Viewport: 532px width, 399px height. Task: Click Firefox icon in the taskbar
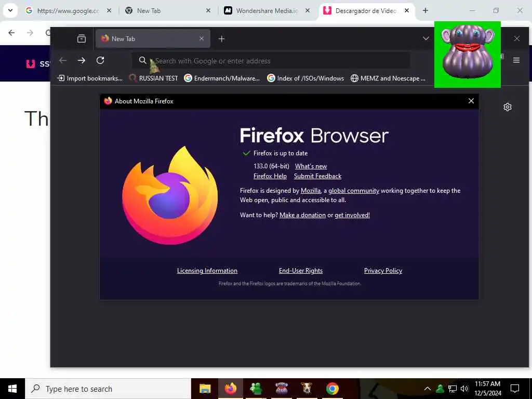(230, 389)
